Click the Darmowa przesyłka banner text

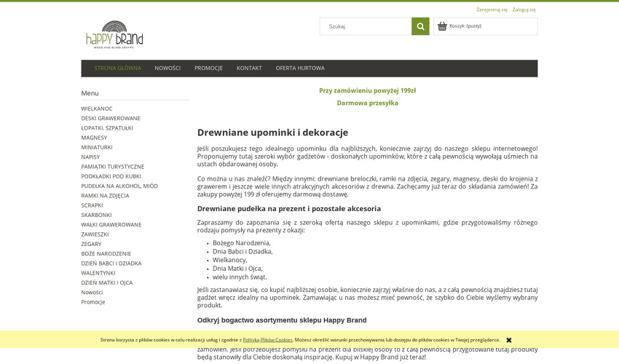[368, 103]
